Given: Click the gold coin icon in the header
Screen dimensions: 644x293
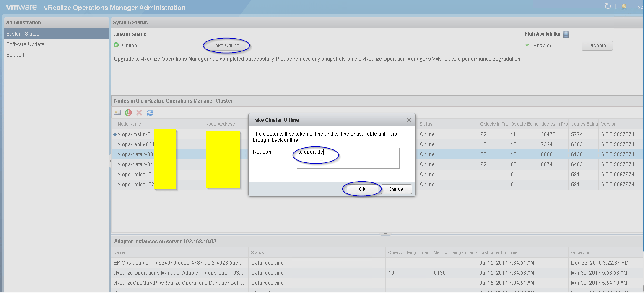Looking at the screenshot, I should tap(624, 6).
